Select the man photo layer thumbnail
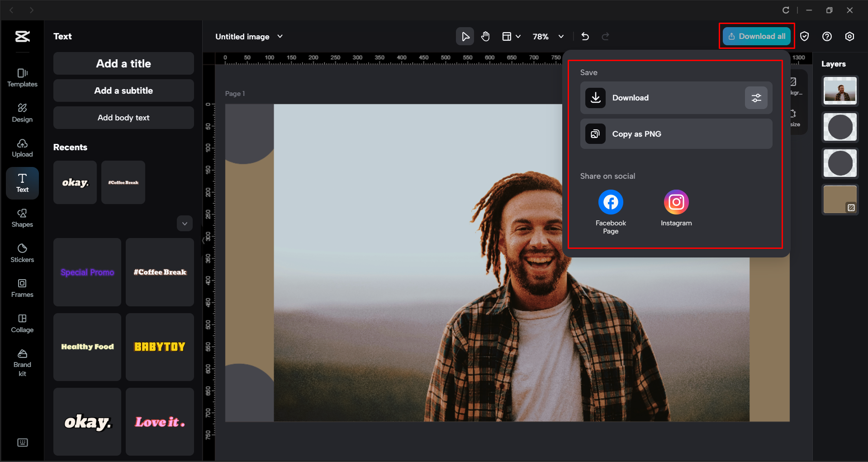 pyautogui.click(x=840, y=91)
